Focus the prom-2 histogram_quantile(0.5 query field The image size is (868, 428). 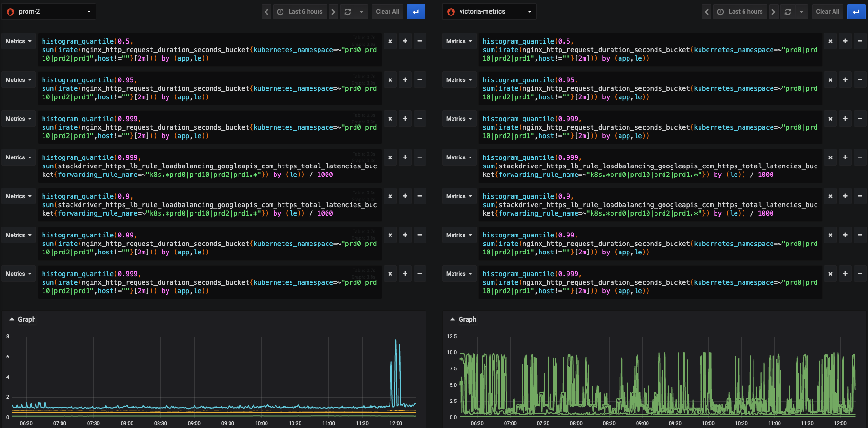(x=210, y=50)
